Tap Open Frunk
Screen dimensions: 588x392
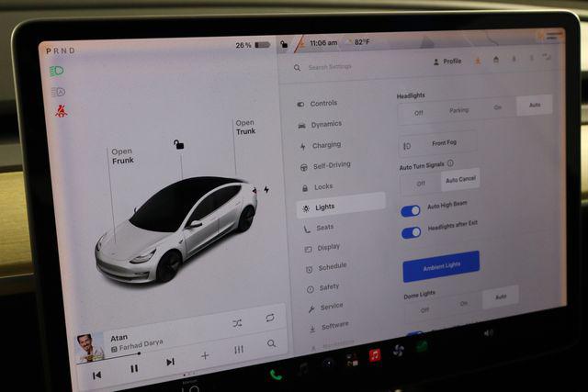point(122,156)
